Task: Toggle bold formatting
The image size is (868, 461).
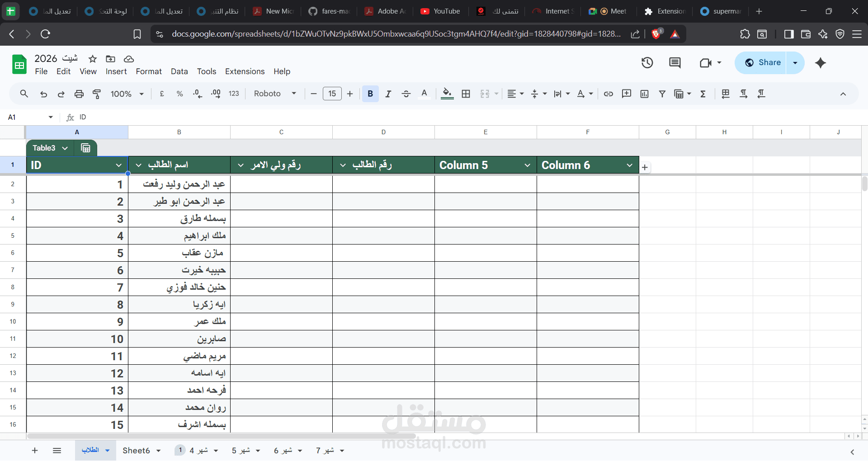Action: [x=370, y=94]
